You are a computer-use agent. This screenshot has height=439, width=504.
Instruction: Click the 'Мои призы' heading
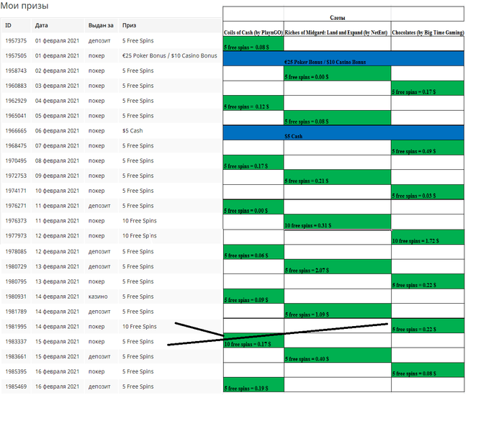click(24, 6)
